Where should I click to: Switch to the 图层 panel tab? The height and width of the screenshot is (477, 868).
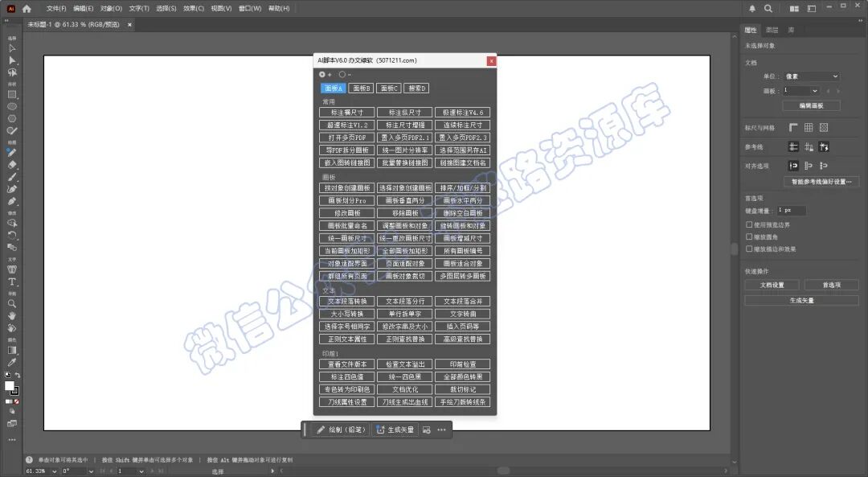772,30
